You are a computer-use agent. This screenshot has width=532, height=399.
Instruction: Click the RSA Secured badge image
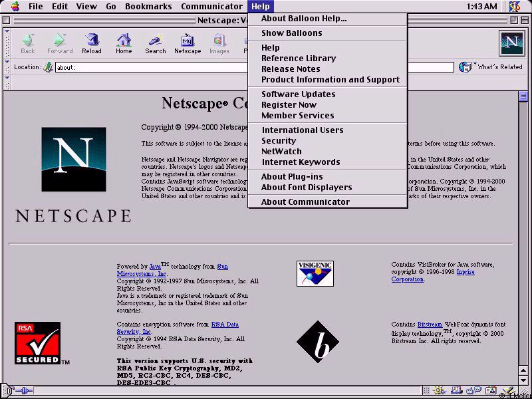(38, 342)
